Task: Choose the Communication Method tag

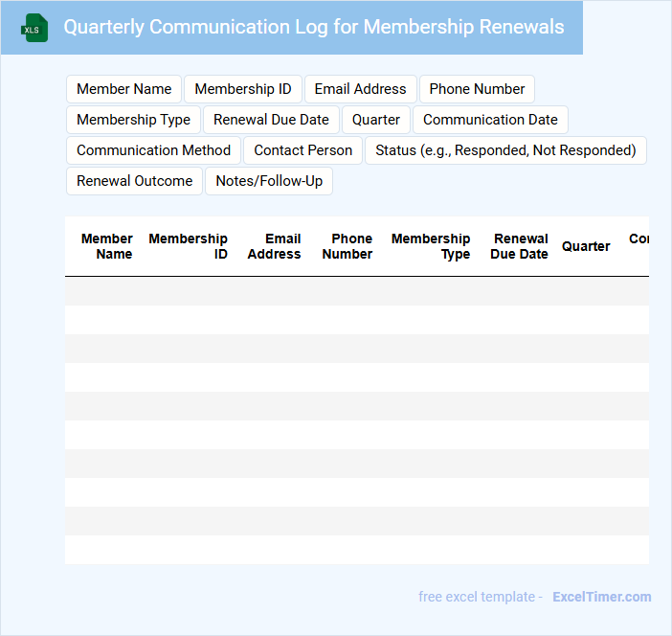Action: (x=153, y=150)
